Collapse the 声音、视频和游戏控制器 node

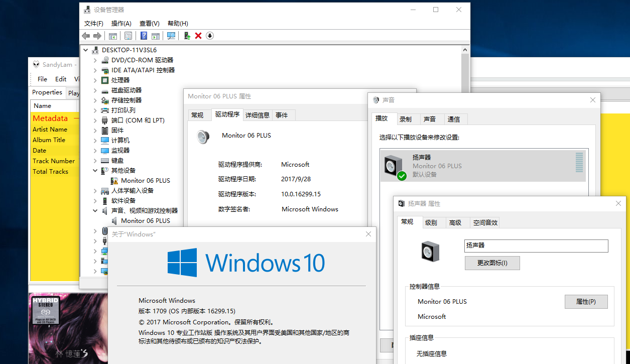coord(95,211)
